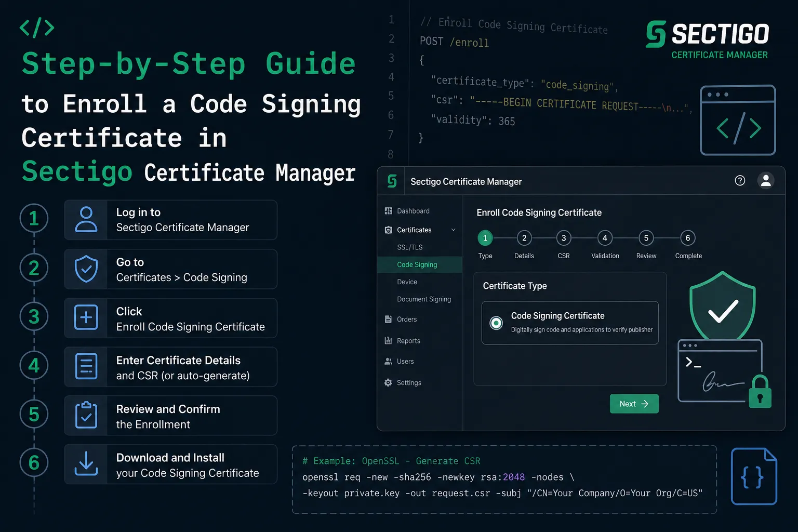798x532 pixels.
Task: Click the shield check icon beside Go to
Action: 86,269
